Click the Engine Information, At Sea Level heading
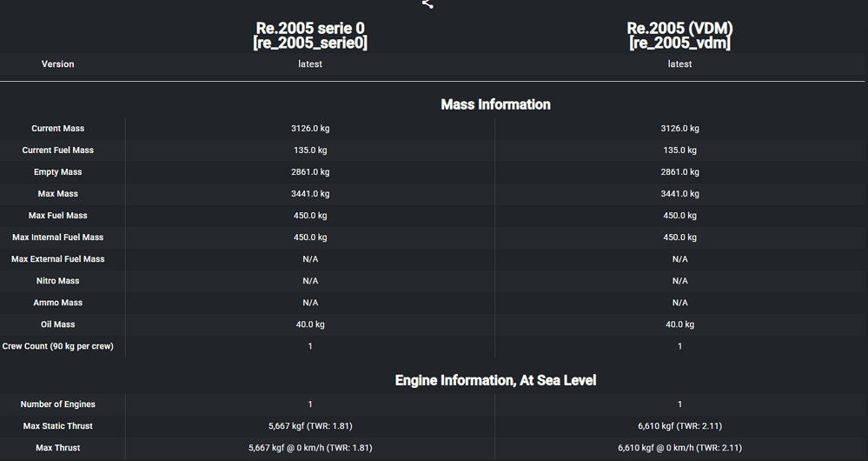Viewport: 868px width, 461px height. click(495, 380)
